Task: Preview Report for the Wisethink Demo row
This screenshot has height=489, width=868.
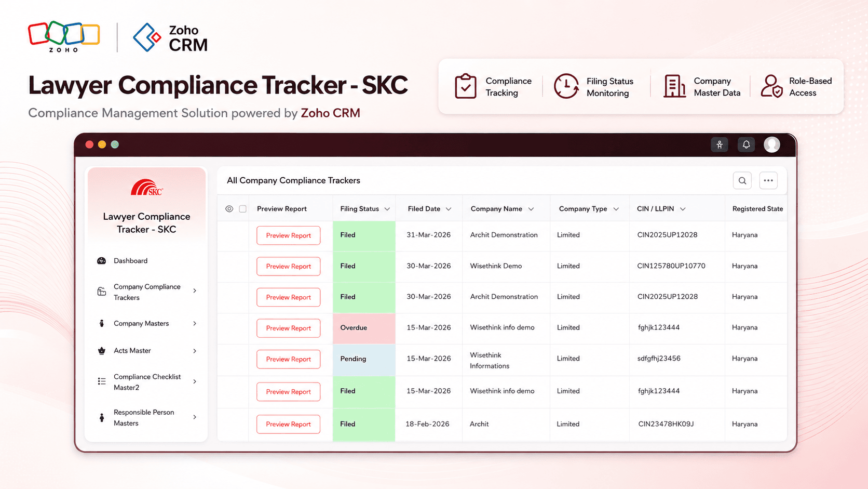Action: (x=288, y=266)
